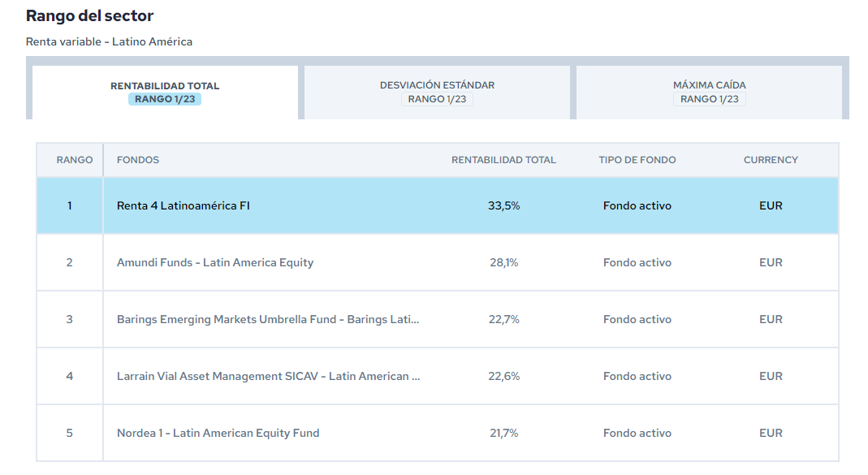Click Fondo activo in Larrain Vial row

637,377
